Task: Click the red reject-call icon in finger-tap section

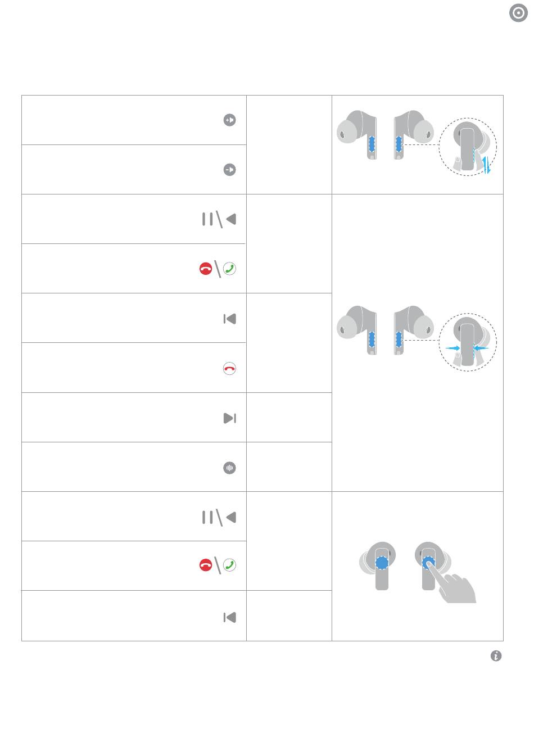Action: click(206, 565)
